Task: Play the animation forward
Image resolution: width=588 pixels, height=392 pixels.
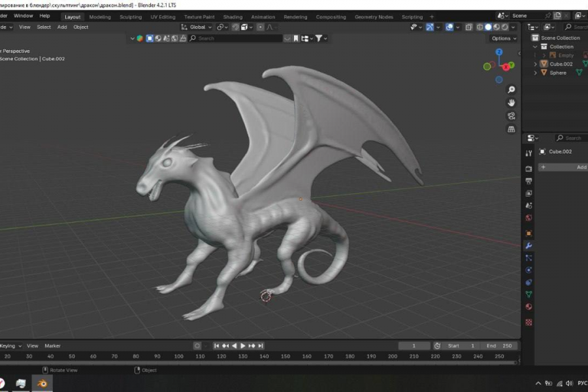Action: [x=242, y=346]
